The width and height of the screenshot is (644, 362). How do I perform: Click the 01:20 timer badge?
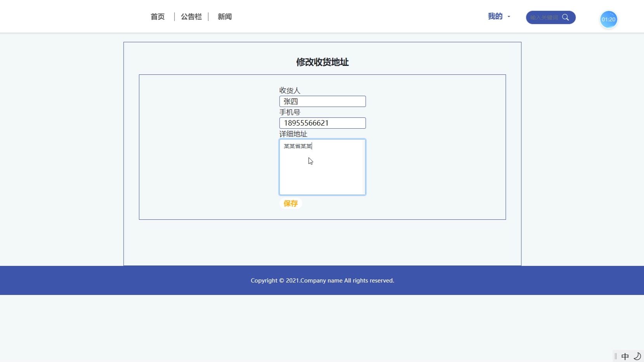click(x=609, y=19)
